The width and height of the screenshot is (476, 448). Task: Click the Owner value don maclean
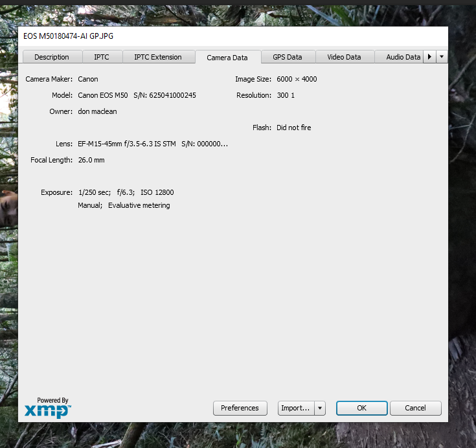[97, 111]
